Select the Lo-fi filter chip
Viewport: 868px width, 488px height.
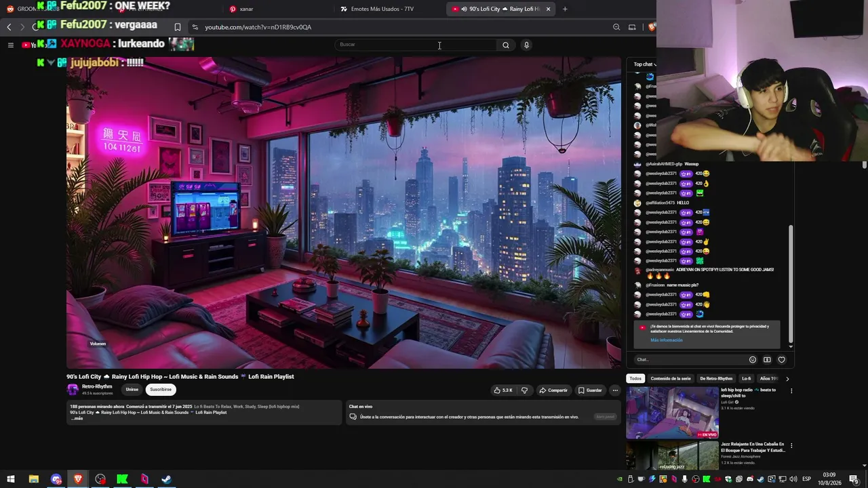[747, 378]
